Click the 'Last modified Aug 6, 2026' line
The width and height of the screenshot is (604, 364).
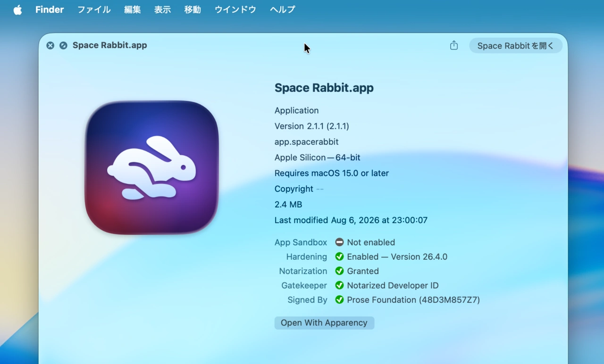coord(351,220)
